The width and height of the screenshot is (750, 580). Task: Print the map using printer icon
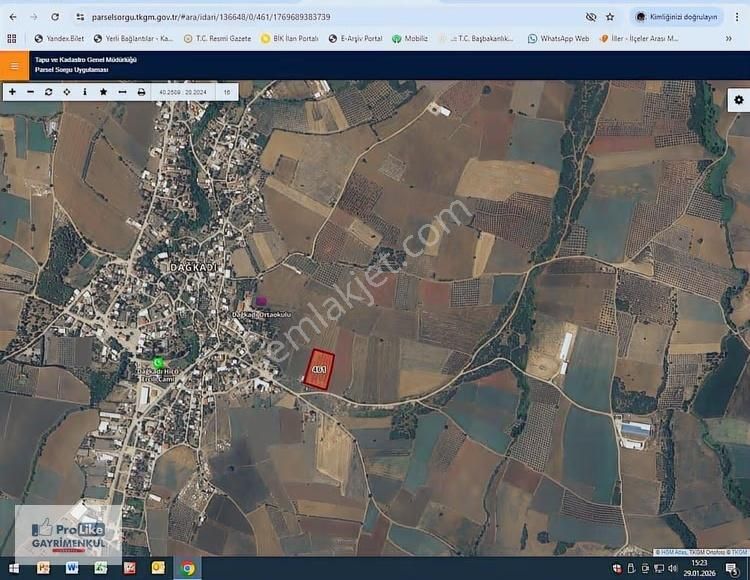point(141,92)
